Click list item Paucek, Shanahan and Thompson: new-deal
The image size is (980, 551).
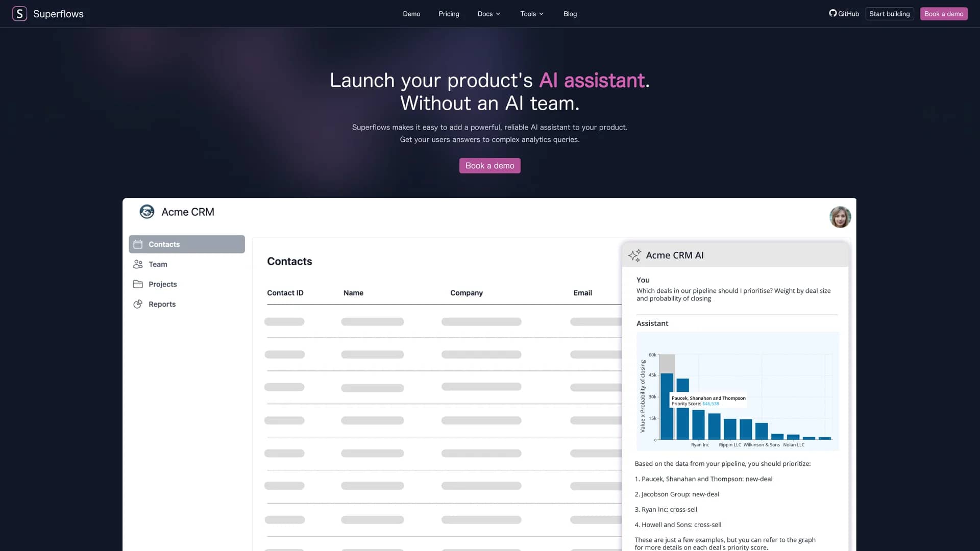click(x=703, y=479)
